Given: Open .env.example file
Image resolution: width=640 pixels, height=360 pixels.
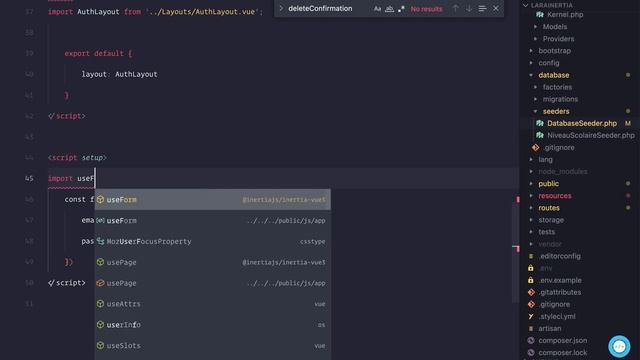Looking at the screenshot, I should [x=560, y=280].
